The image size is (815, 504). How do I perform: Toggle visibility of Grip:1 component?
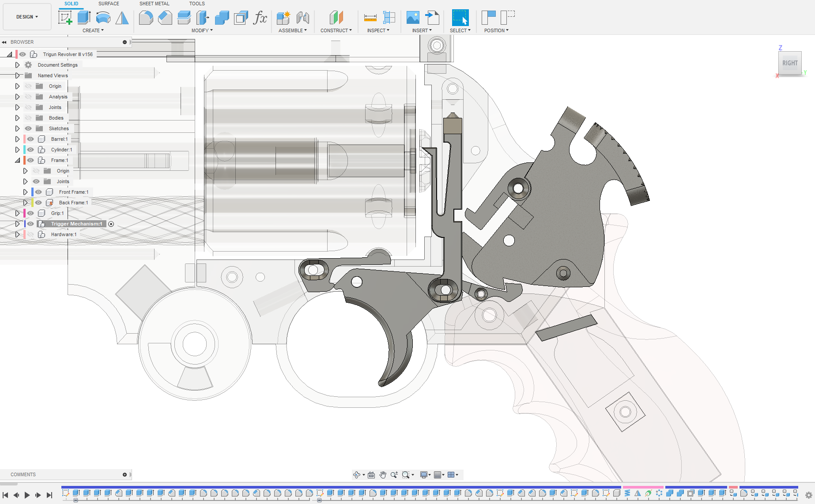coord(30,213)
